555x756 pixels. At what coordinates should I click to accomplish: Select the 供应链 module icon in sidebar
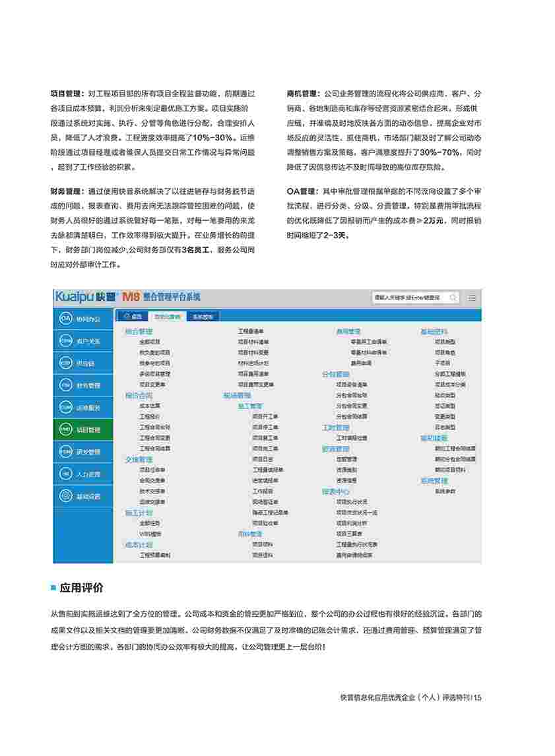pyautogui.click(x=65, y=363)
